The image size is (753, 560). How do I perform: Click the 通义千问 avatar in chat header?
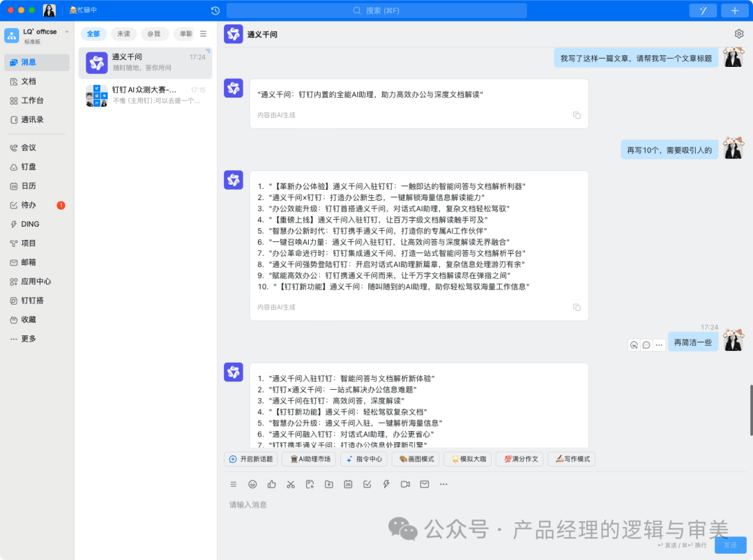tap(234, 34)
